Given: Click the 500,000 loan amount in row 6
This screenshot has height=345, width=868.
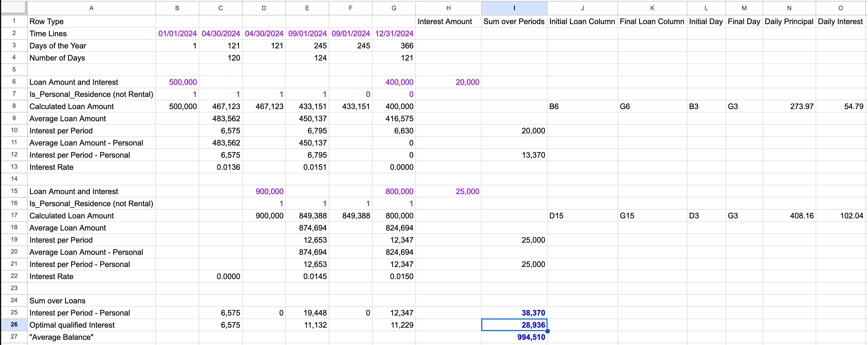Looking at the screenshot, I should point(177,82).
